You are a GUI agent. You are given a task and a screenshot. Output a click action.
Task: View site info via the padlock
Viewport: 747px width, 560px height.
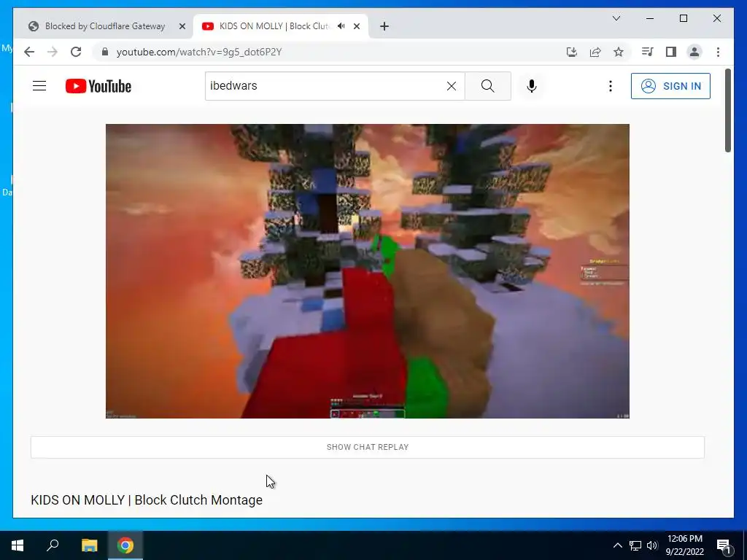(x=105, y=52)
